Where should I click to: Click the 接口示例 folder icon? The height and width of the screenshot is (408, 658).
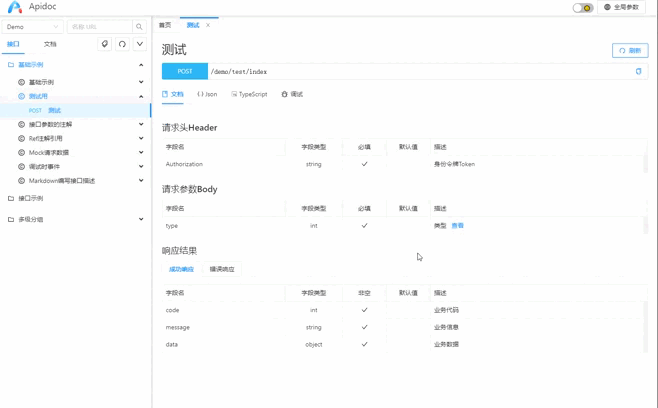point(11,198)
